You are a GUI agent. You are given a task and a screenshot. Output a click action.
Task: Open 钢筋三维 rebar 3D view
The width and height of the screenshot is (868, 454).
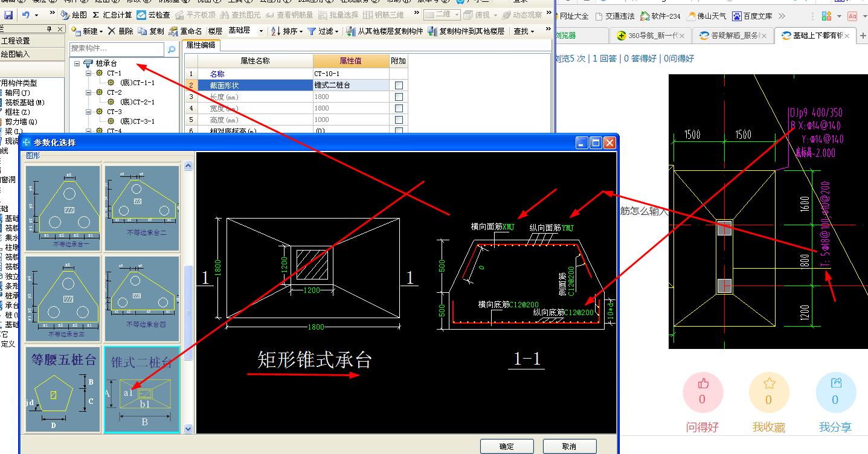coord(384,15)
